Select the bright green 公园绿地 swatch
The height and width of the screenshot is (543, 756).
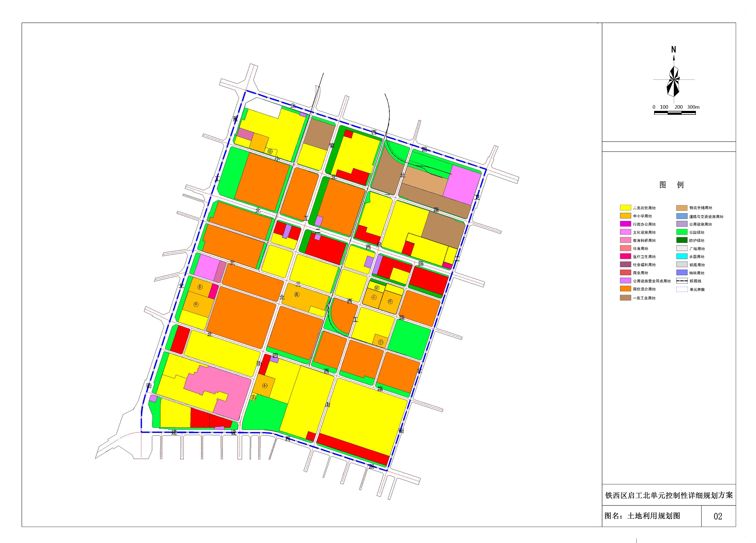click(682, 232)
